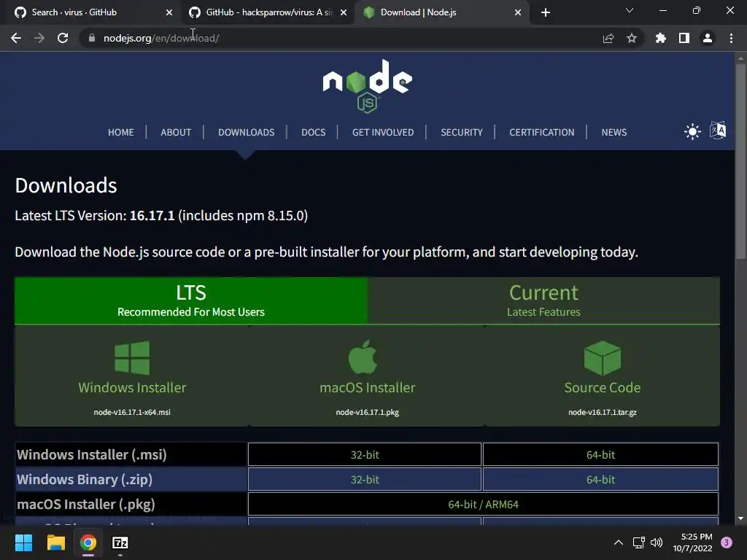This screenshot has height=560, width=747.
Task: Click the network status tray icon
Action: pos(638,542)
